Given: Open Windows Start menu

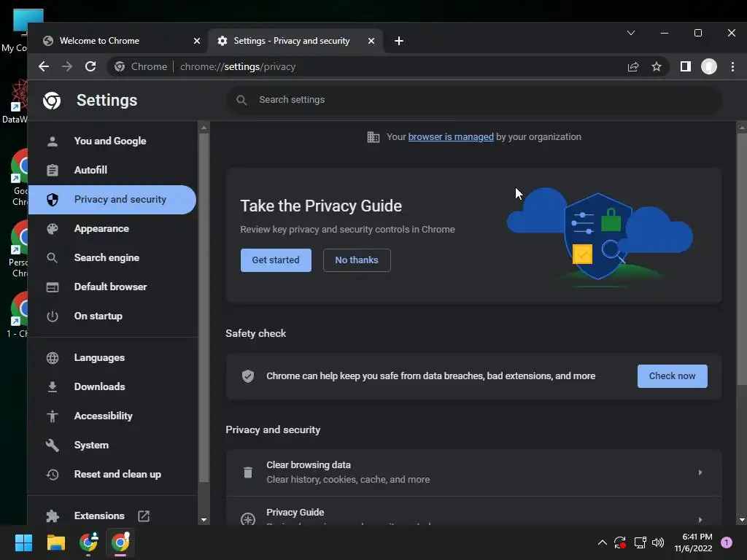Looking at the screenshot, I should point(23,542).
